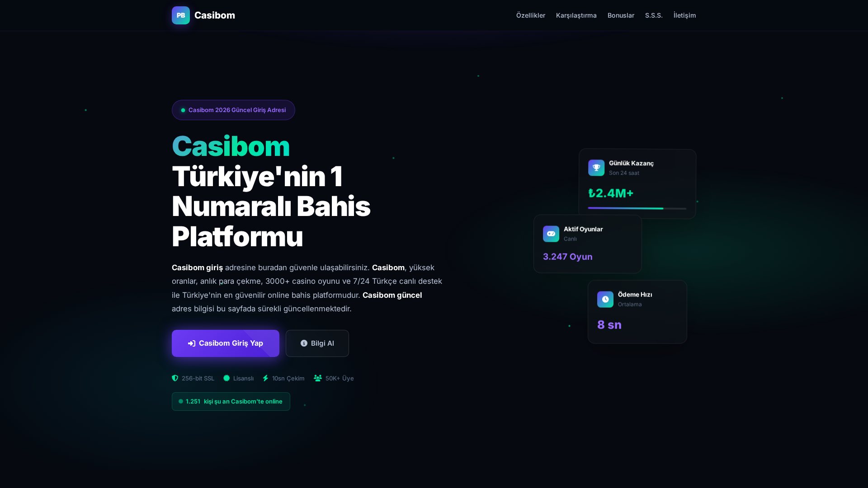Image resolution: width=868 pixels, height=488 pixels.
Task: Click the 8 sn value
Action: (x=609, y=325)
